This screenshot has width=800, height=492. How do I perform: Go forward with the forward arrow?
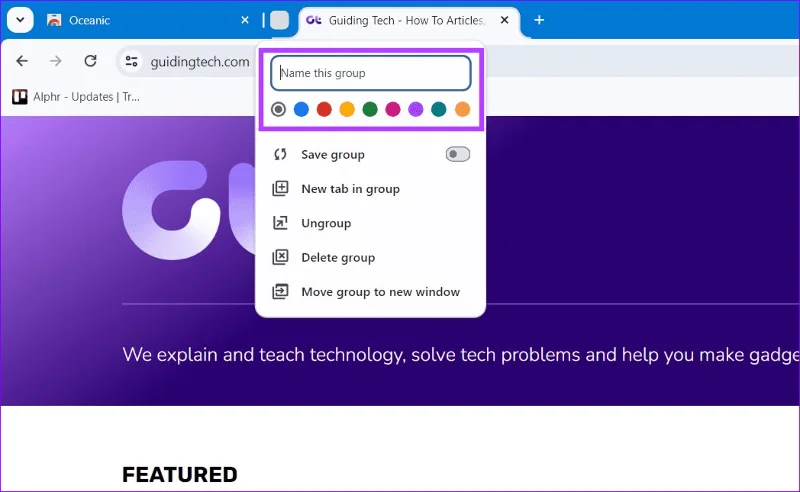click(x=56, y=61)
